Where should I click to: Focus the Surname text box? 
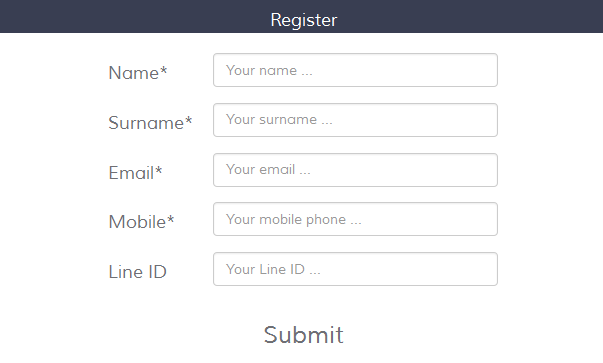(x=355, y=120)
